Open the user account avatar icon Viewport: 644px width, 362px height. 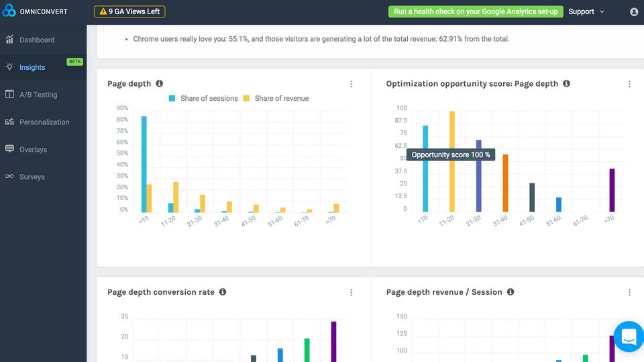(x=634, y=12)
